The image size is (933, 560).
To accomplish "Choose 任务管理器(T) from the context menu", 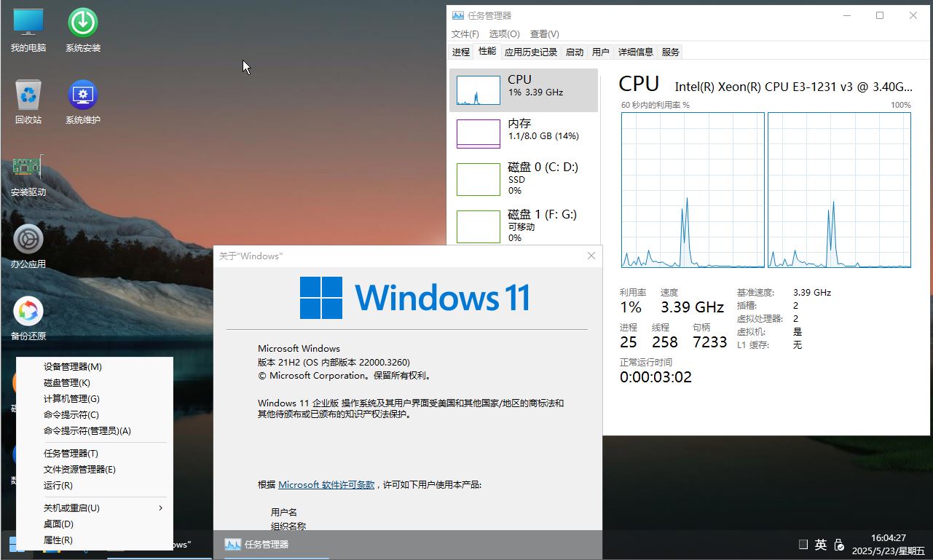I will 95,453.
